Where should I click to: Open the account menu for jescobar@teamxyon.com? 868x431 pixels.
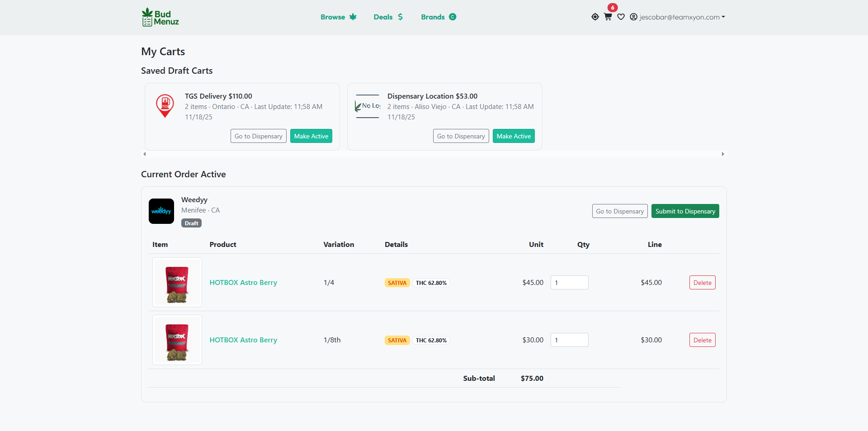click(x=679, y=17)
